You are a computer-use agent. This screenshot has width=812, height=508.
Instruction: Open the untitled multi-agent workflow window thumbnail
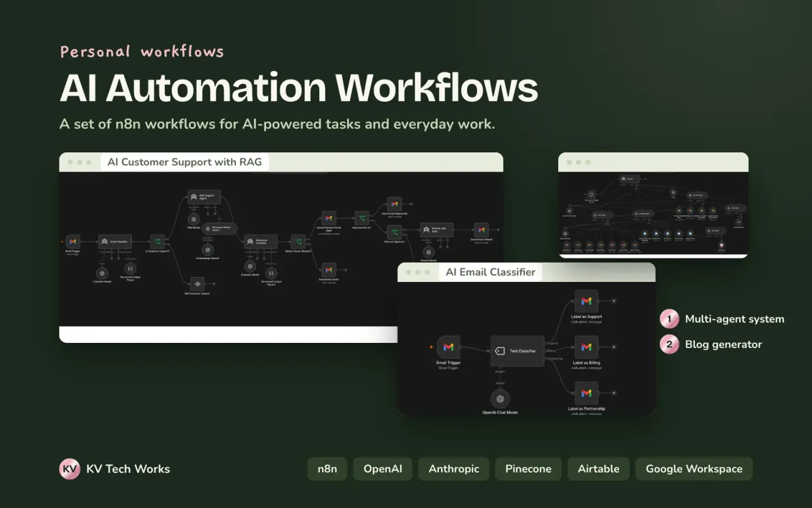click(x=653, y=205)
